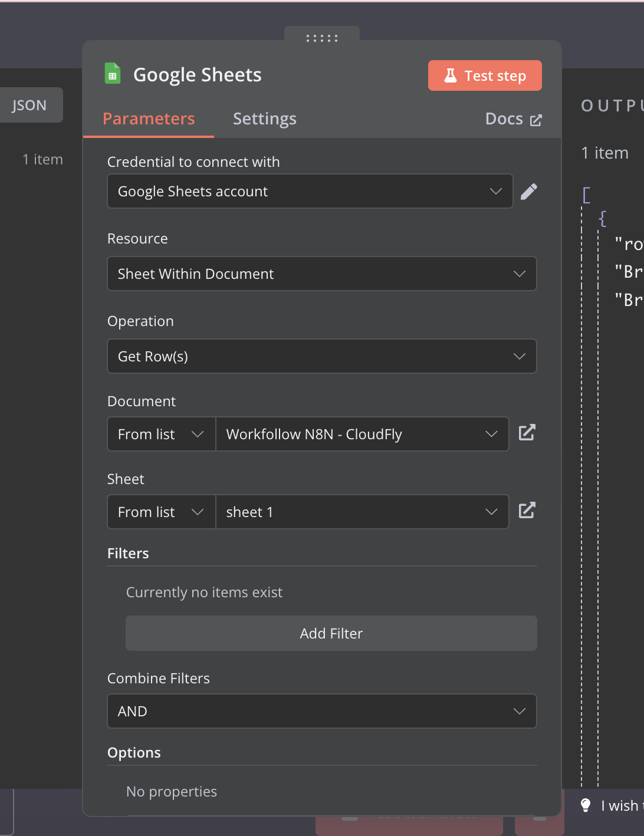Expand the Credential to connect with dropdown
644x836 pixels.
click(x=310, y=191)
